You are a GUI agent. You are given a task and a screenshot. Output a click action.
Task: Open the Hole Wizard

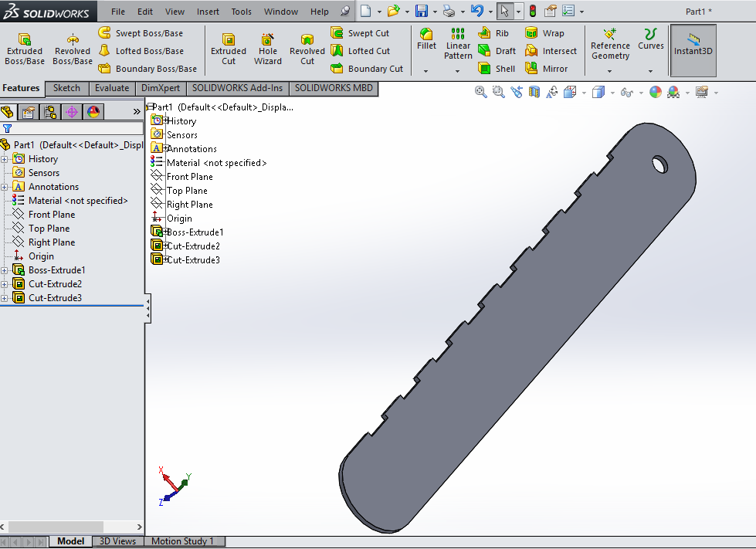pyautogui.click(x=268, y=49)
